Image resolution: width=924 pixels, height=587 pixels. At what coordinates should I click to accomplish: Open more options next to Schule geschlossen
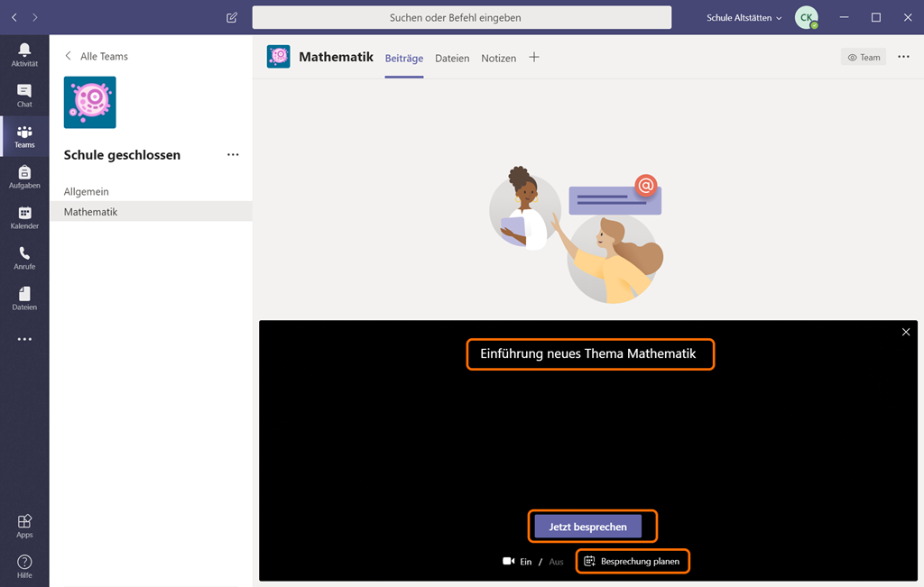pos(233,155)
